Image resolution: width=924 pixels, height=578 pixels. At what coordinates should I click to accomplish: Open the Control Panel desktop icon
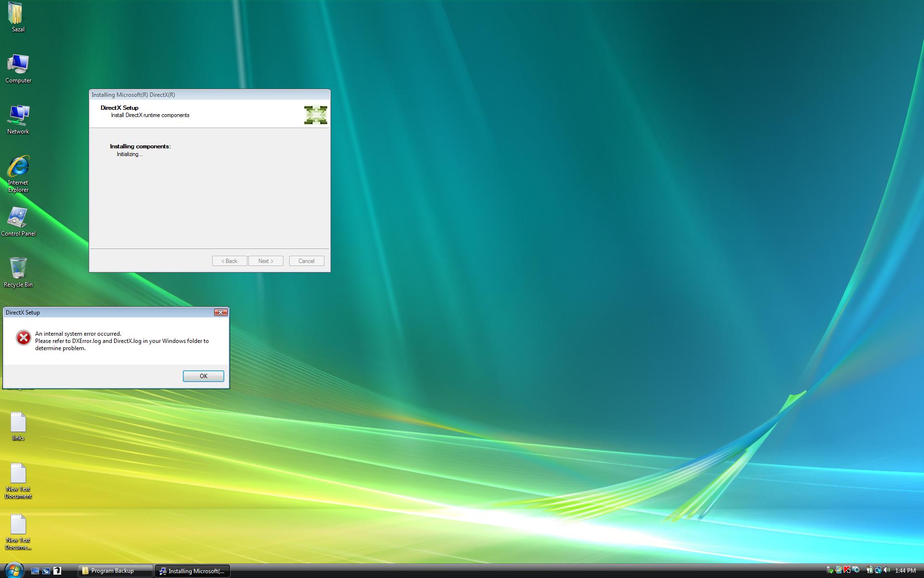coord(18,222)
